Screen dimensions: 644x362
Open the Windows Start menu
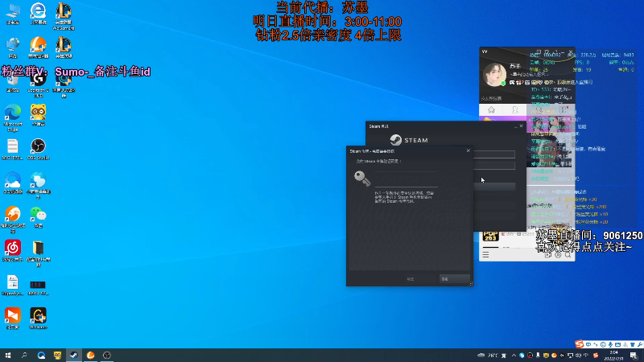tap(8, 356)
